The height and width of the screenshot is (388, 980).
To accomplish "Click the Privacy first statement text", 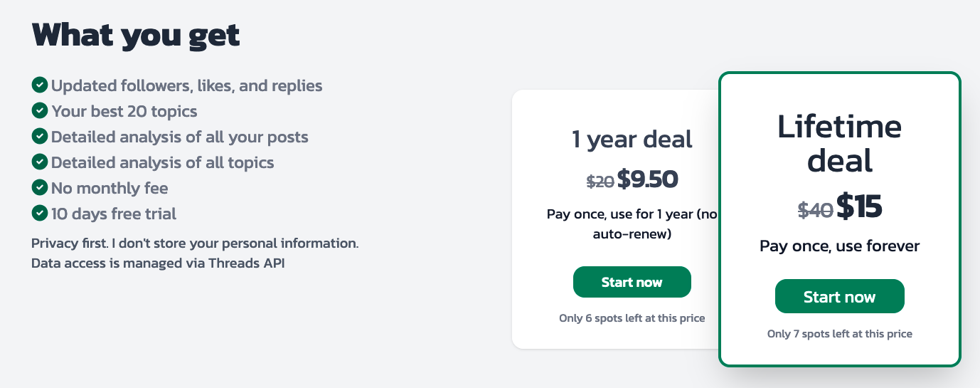I will click(195, 243).
